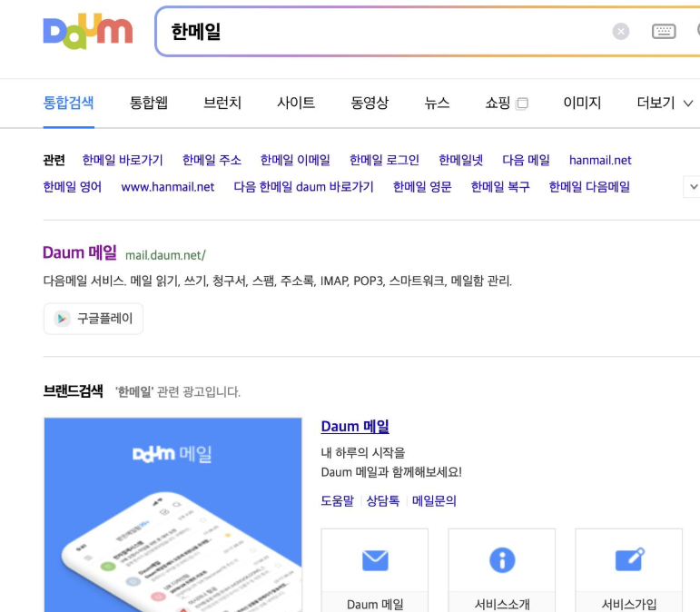Screen dimensions: 700x612
Task: Expand the 더보기 dropdown
Action: (x=665, y=104)
